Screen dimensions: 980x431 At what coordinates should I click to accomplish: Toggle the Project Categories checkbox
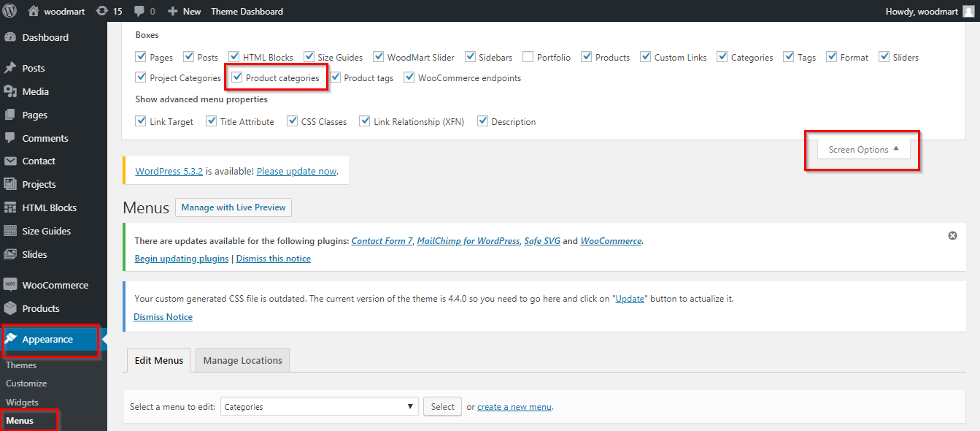pos(141,77)
